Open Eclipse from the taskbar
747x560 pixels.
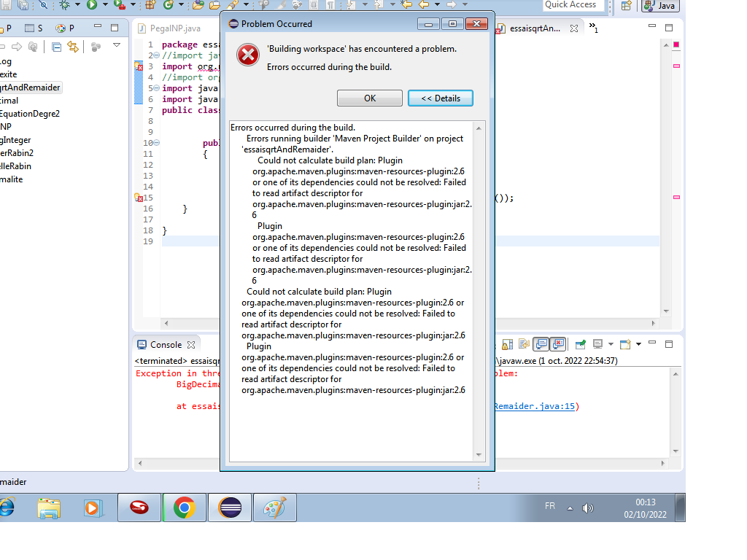(x=230, y=507)
